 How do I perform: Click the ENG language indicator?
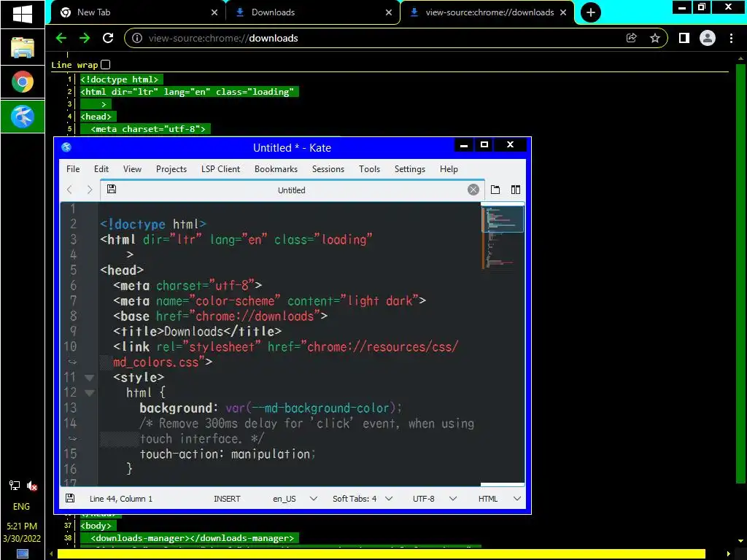click(x=21, y=506)
